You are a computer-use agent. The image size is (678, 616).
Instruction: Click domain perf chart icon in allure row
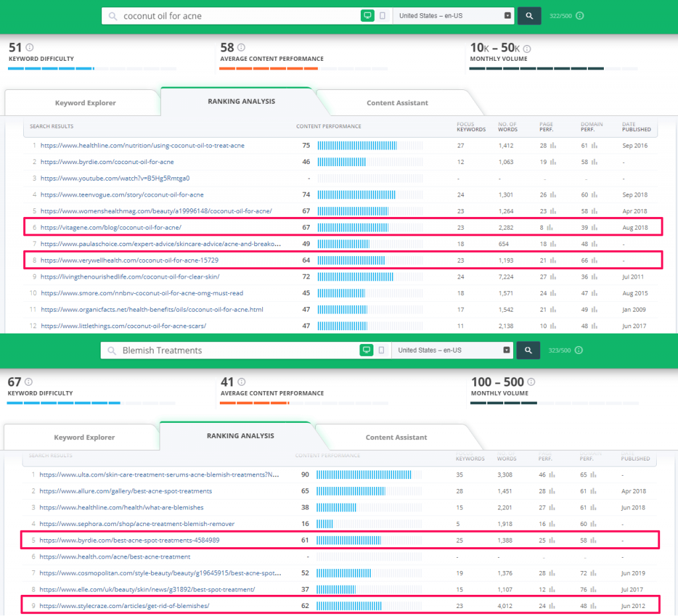point(593,491)
